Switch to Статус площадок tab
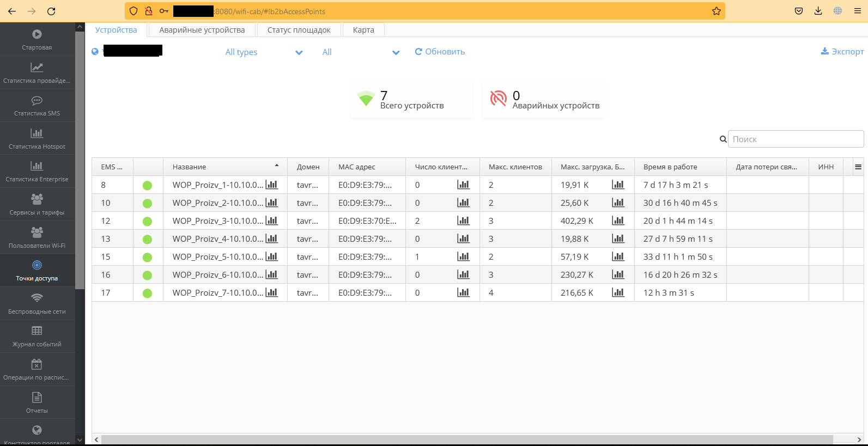Image resolution: width=868 pixels, height=446 pixels. 299,30
